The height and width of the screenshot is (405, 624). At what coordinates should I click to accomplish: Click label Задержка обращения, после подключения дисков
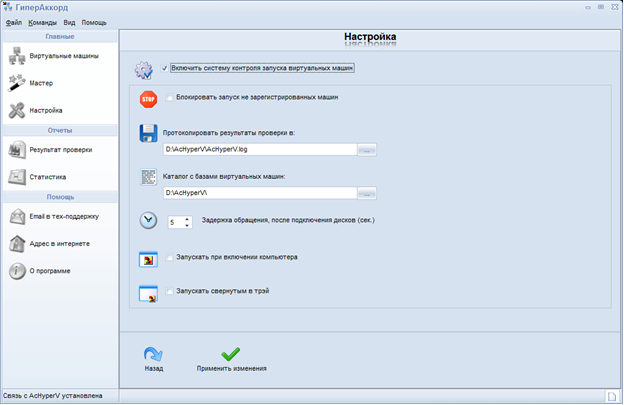288,220
